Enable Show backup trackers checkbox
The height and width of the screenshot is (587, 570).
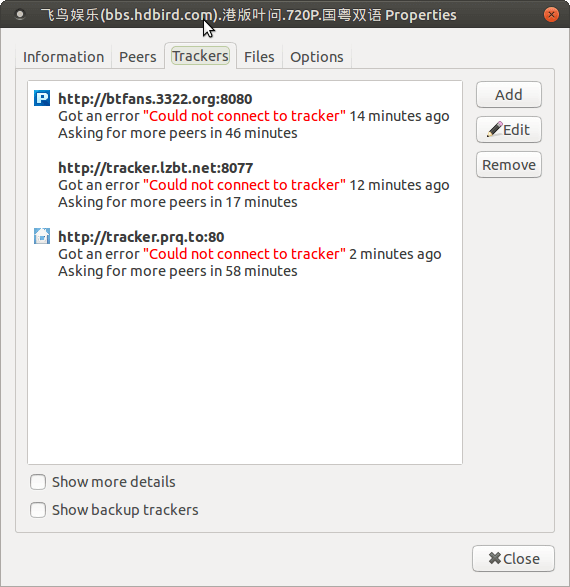point(38,510)
